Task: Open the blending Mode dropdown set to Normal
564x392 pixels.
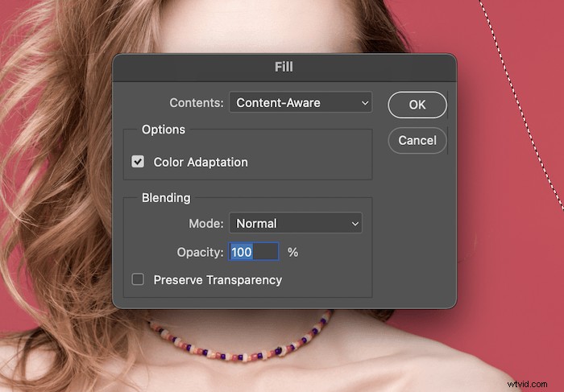Action: (296, 223)
